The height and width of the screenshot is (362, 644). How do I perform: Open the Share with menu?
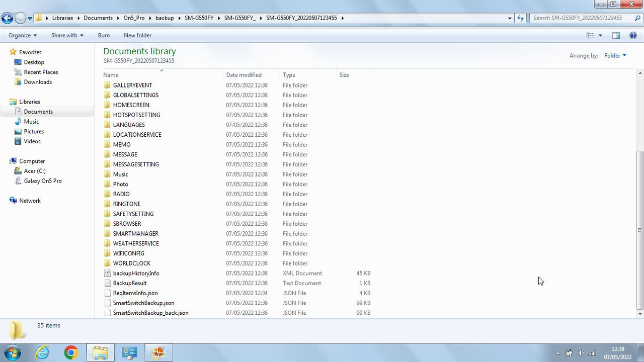(x=67, y=35)
